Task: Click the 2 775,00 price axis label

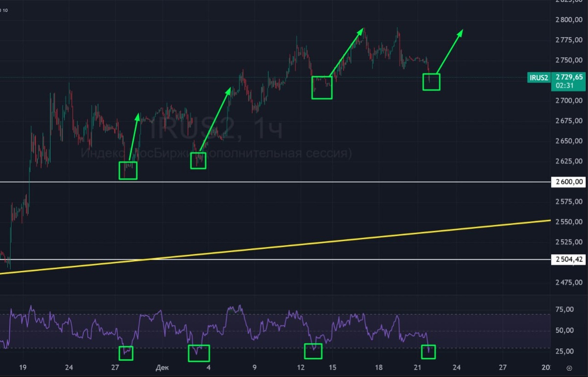Action: [x=569, y=40]
